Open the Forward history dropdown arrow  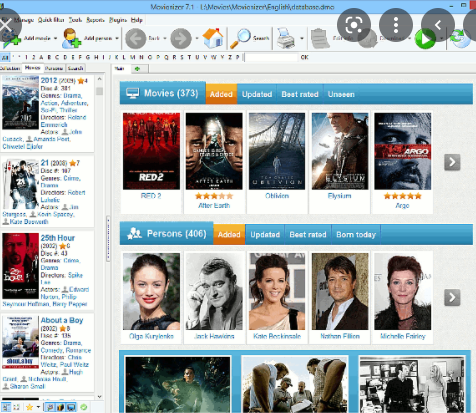pyautogui.click(x=197, y=38)
